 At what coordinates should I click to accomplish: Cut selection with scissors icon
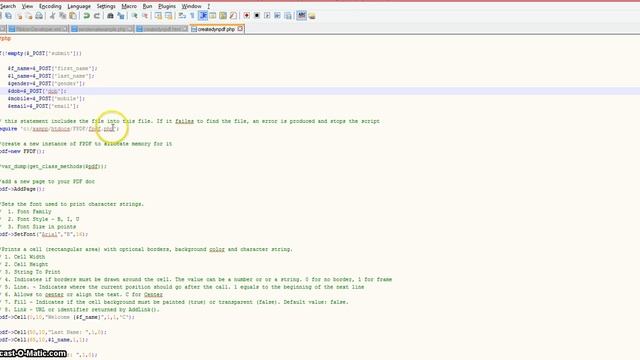[52, 16]
